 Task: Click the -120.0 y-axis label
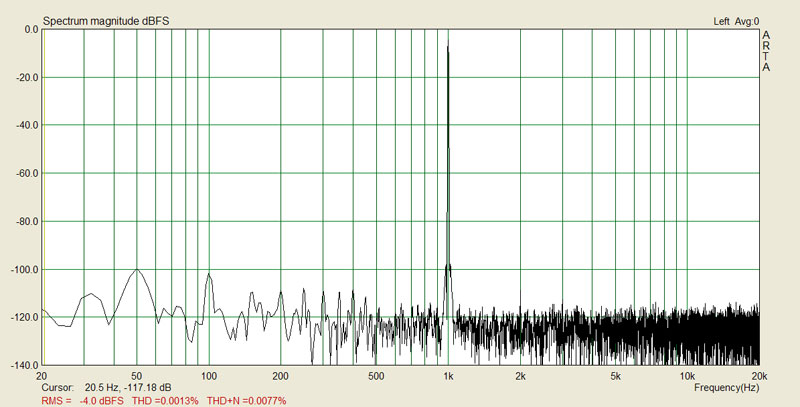[23, 317]
